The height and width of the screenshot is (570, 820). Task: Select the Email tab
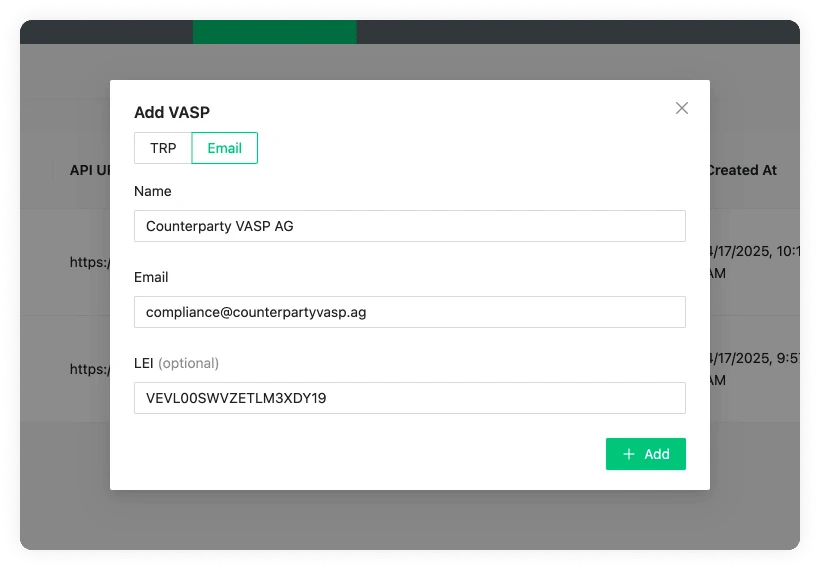pyautogui.click(x=224, y=148)
